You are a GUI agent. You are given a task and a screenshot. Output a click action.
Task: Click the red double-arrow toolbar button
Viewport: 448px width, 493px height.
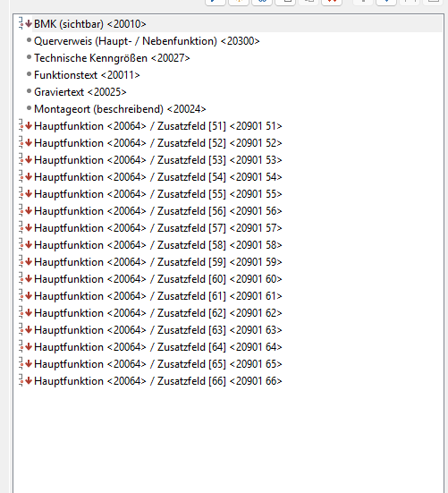(332, 2)
